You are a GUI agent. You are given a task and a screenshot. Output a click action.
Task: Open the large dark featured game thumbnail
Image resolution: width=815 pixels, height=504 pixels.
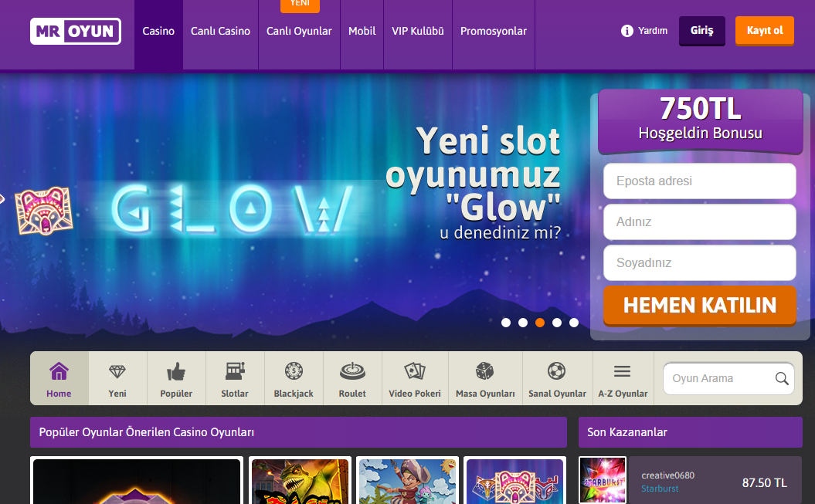(x=137, y=481)
